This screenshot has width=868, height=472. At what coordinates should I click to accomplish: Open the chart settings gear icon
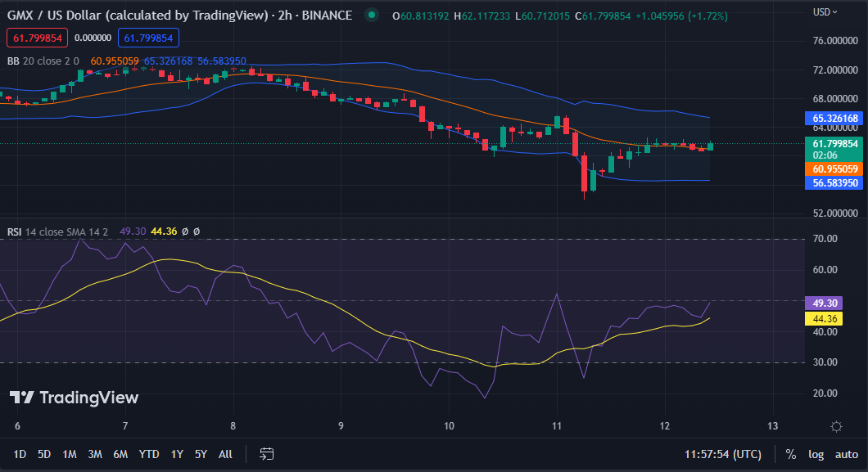[x=836, y=426]
